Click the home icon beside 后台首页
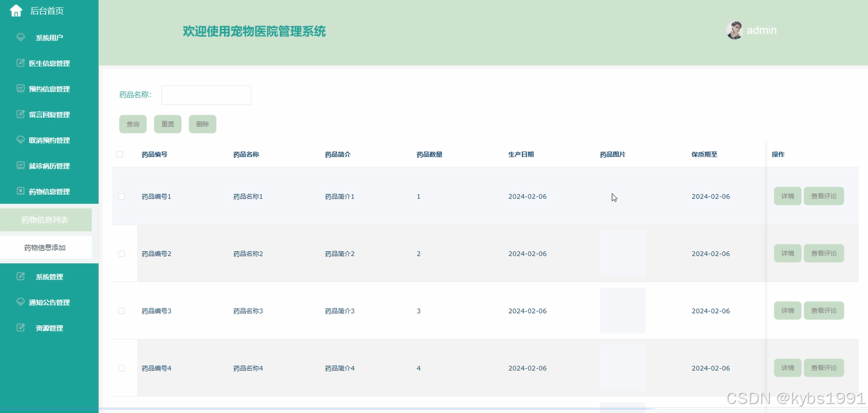 click(x=16, y=11)
